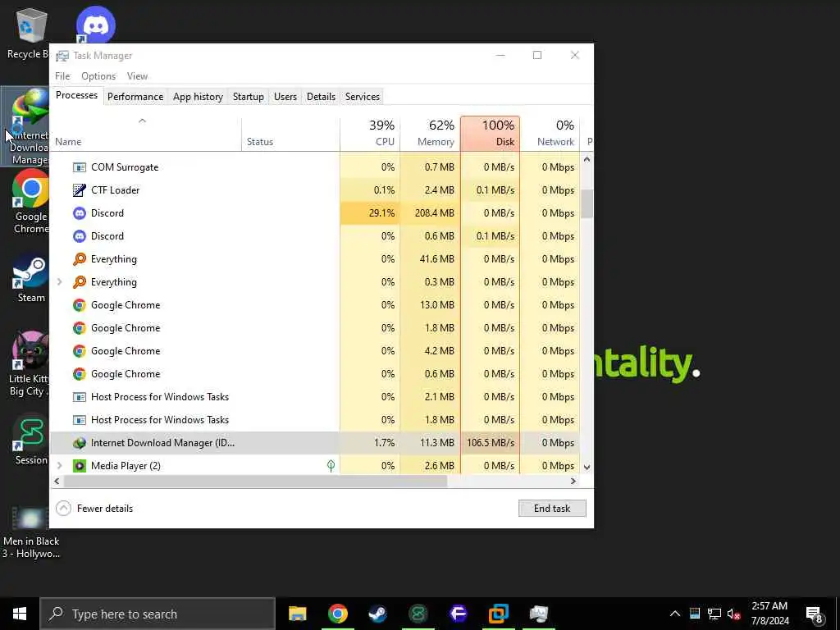Open Session app from the taskbar

(418, 614)
